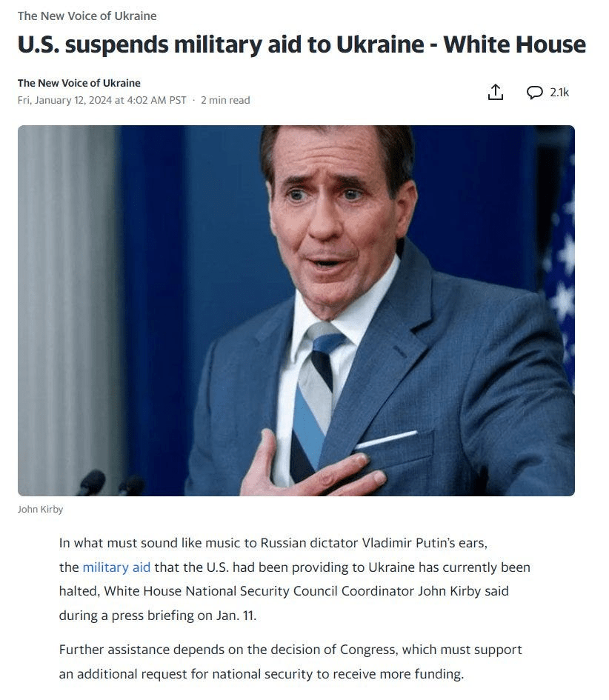Open comments via the speech bubble icon
609x700 pixels.
click(x=534, y=93)
